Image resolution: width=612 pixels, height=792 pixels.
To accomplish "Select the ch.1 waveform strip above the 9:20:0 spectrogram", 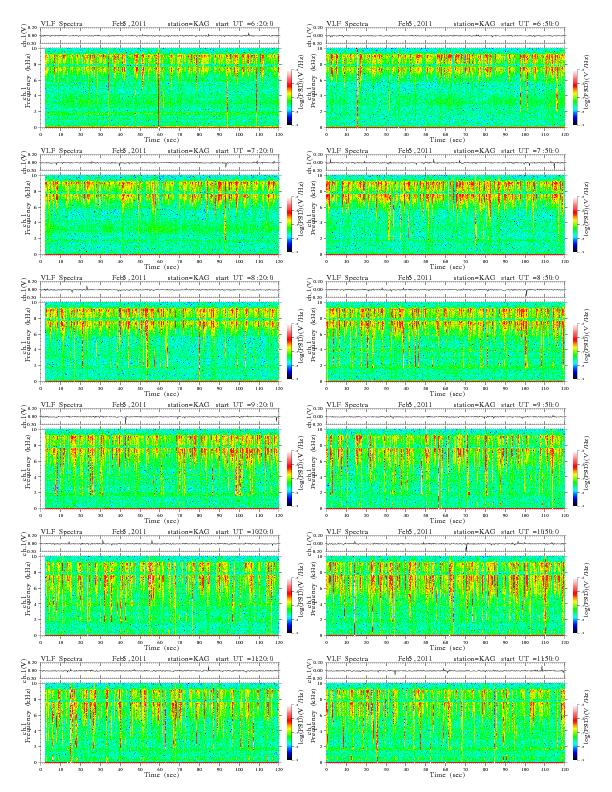I will click(160, 417).
